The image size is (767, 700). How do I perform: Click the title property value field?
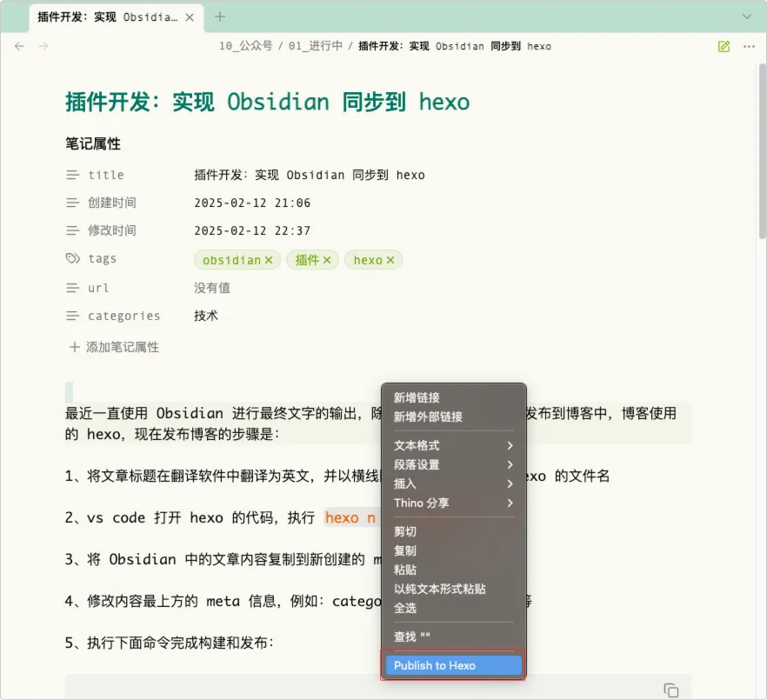coord(310,175)
